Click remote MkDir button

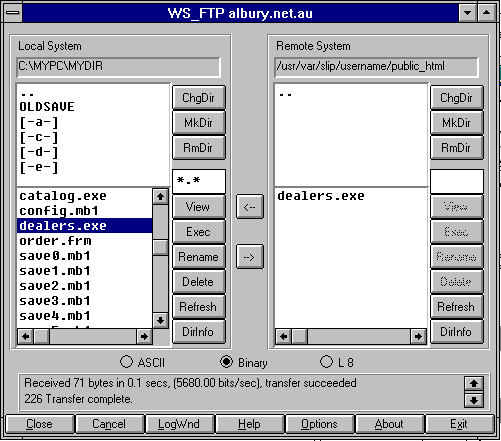point(457,123)
